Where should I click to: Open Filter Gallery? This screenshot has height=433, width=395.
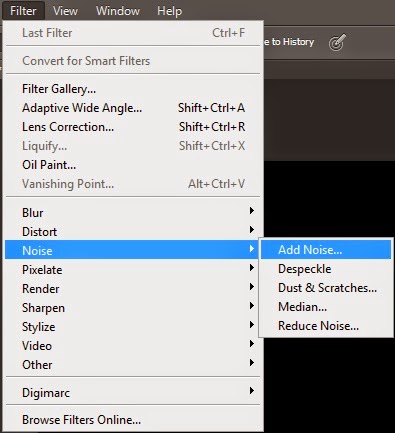point(132,89)
